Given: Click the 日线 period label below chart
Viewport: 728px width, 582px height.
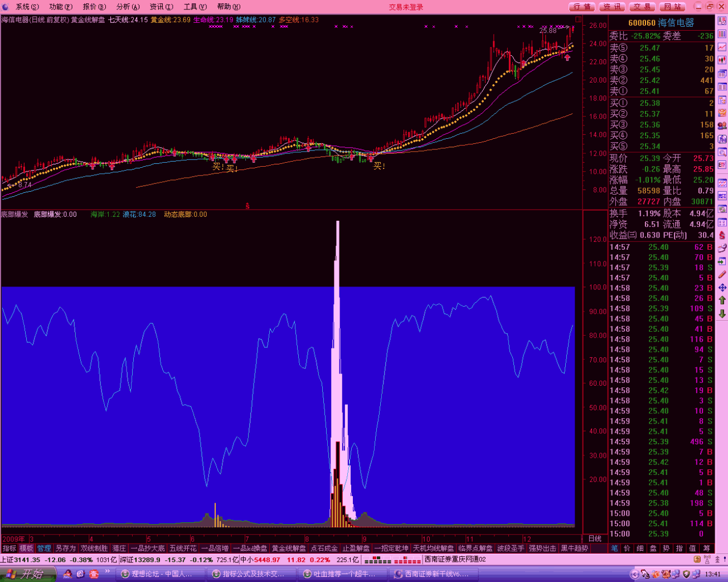Looking at the screenshot, I should [595, 539].
